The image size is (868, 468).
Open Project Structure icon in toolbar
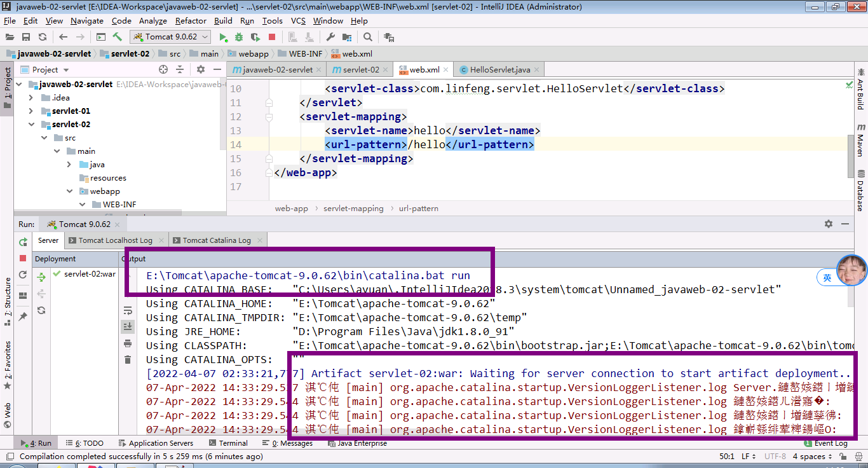point(347,37)
